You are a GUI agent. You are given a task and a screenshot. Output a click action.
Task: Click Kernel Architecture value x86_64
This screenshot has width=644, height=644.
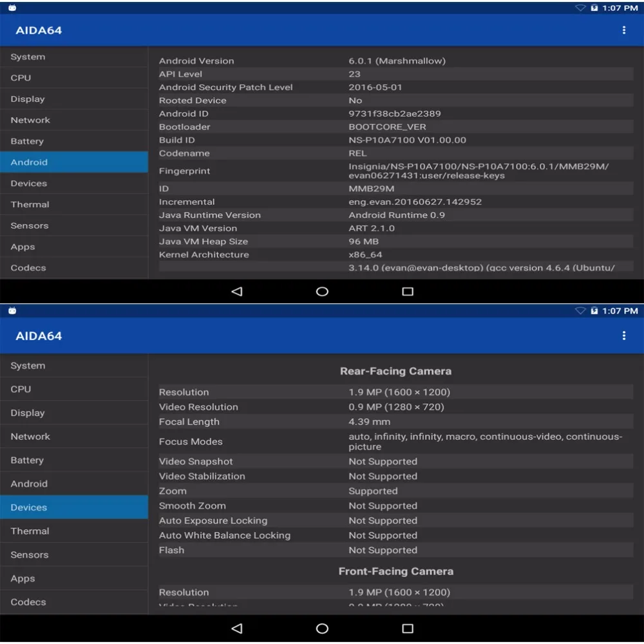tap(366, 254)
